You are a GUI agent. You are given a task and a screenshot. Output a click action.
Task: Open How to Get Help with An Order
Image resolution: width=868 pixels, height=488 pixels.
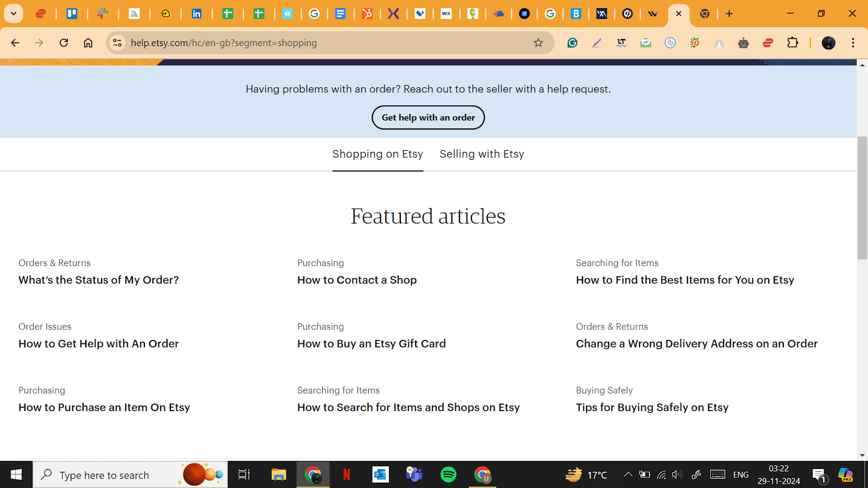pos(99,344)
